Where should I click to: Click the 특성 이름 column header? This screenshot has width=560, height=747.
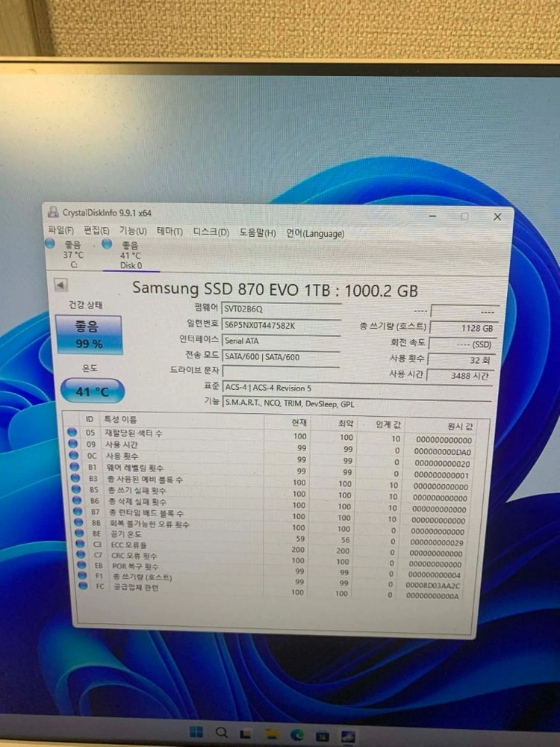click(x=120, y=419)
